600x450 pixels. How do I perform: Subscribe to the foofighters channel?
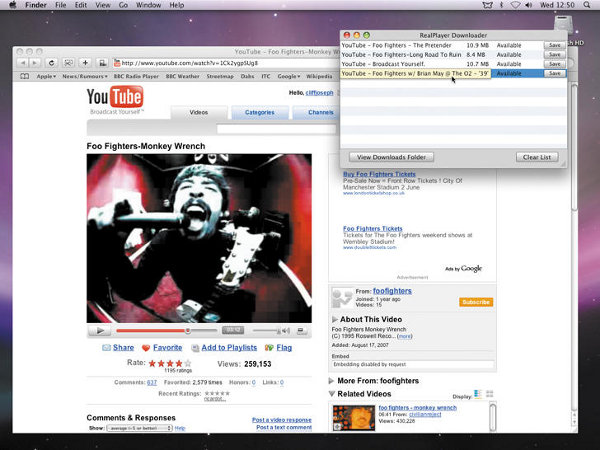[x=476, y=302]
